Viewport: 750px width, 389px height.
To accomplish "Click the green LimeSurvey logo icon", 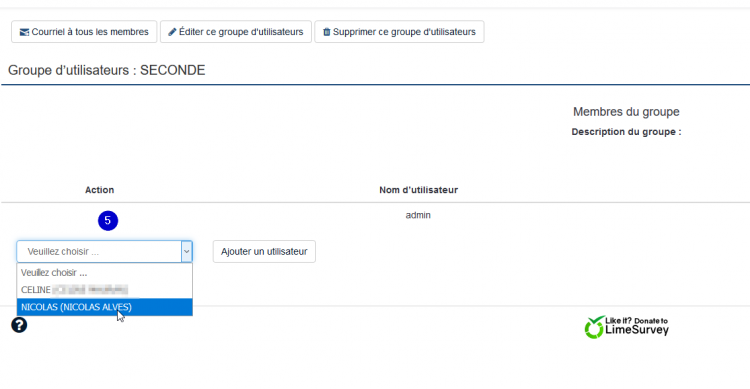I will click(x=595, y=327).
